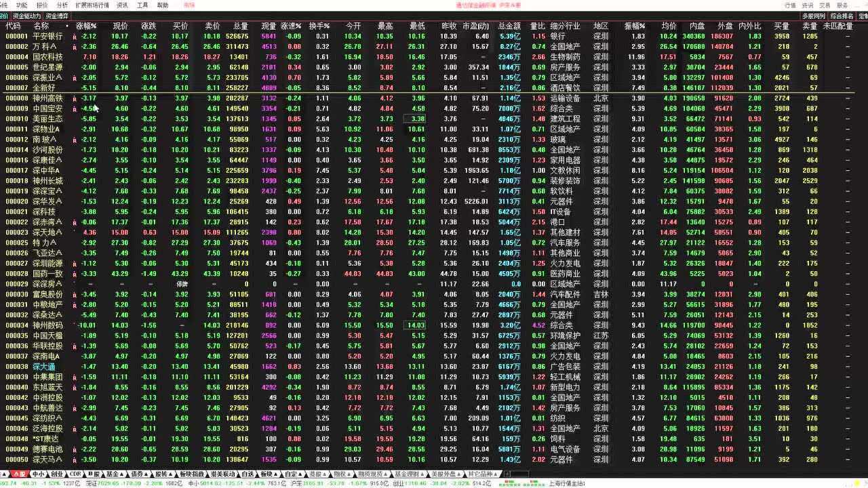Screen dimensions: 868x488
Task: Sort by 内外比 column header
Action: click(x=749, y=26)
